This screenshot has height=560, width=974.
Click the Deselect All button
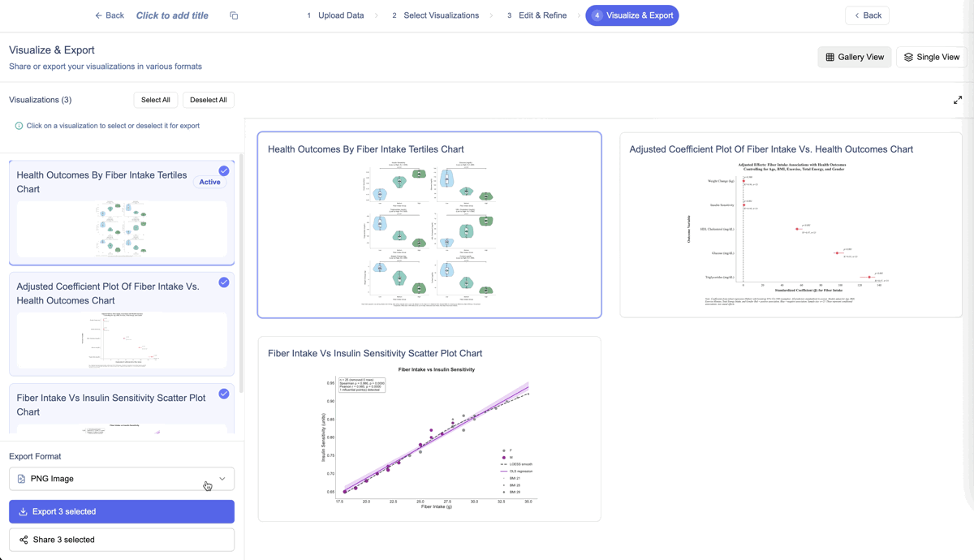pos(208,99)
